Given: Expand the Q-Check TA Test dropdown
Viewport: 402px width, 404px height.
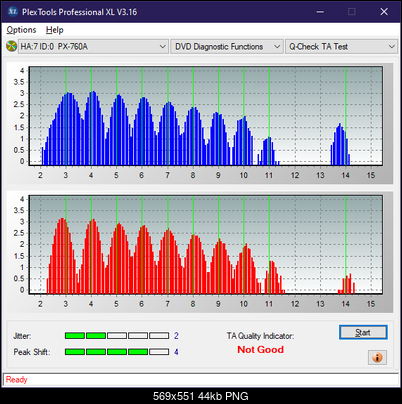Looking at the screenshot, I should (x=341, y=47).
